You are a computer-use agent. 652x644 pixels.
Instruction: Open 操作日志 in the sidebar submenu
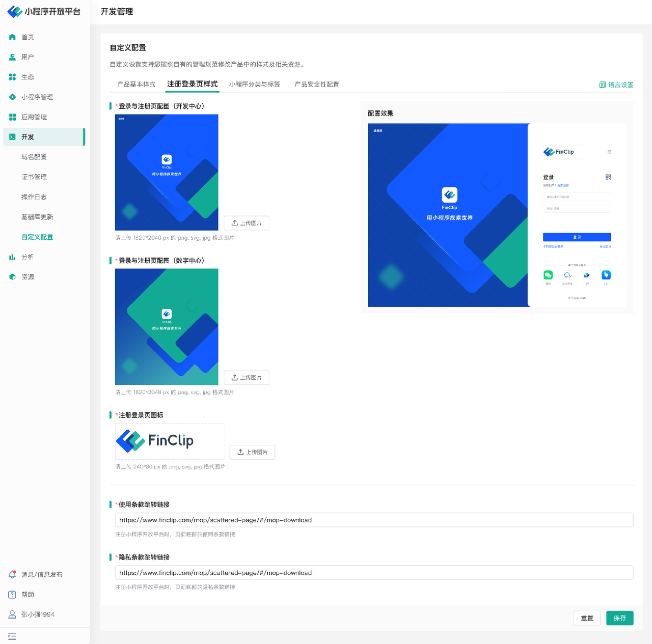(x=34, y=197)
